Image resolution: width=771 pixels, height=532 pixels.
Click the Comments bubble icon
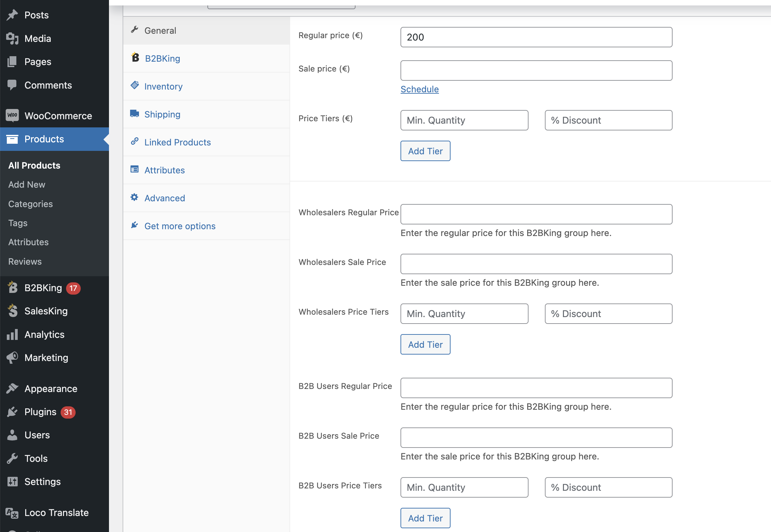[x=12, y=85]
